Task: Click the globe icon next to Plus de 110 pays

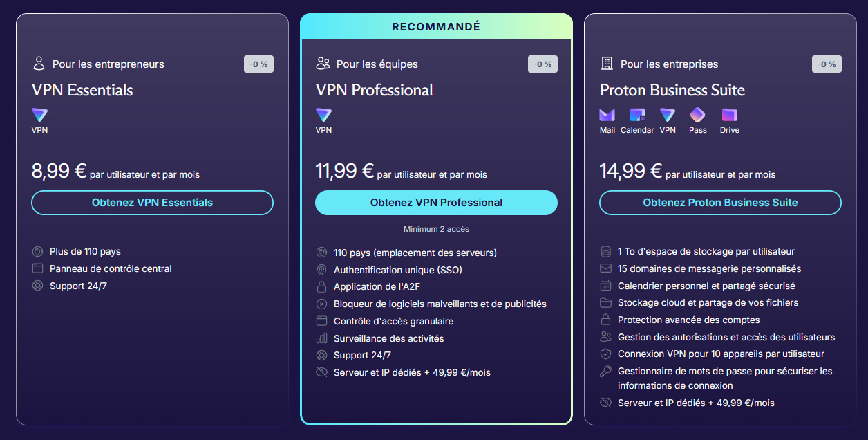Action: (x=37, y=251)
